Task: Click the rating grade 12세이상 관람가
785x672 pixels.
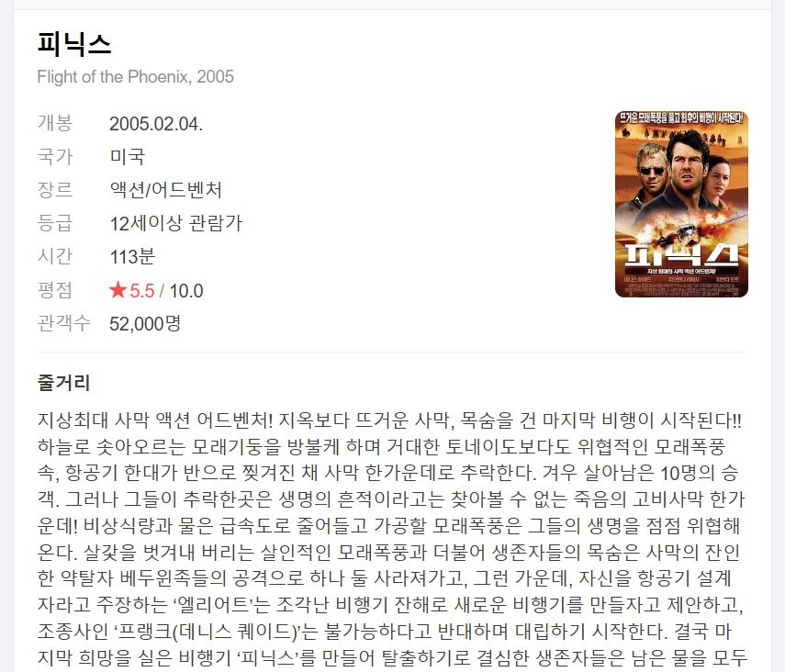Action: [175, 223]
